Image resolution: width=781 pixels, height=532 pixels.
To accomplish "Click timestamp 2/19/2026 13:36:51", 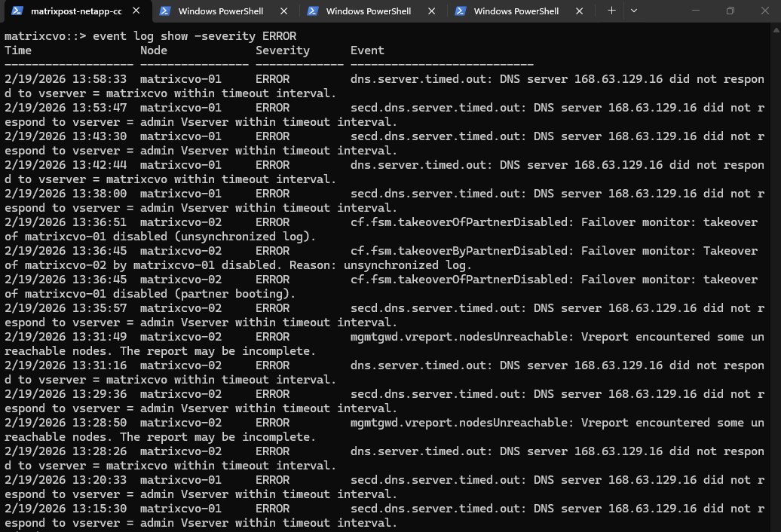I will click(66, 222).
